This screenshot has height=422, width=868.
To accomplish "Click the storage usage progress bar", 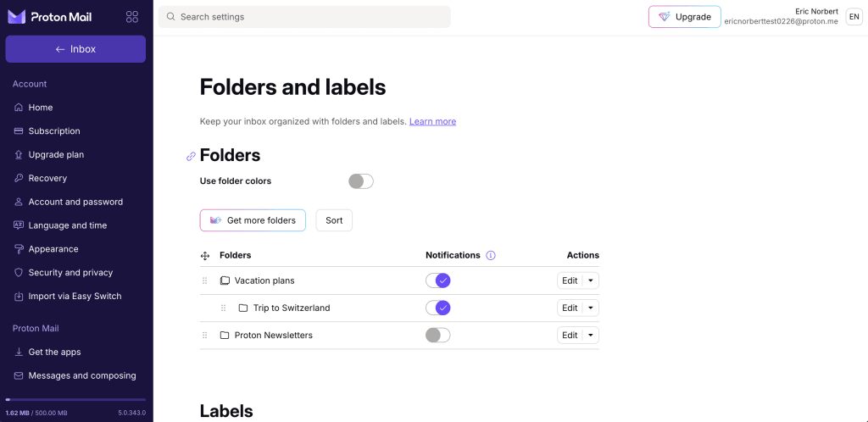I will tap(75, 399).
